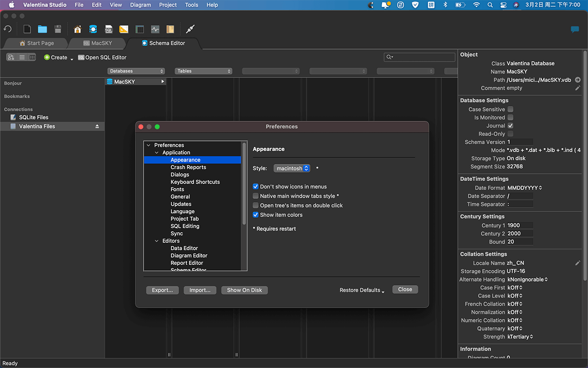Edit Locale Name with the pencil icon
The height and width of the screenshot is (368, 588).
(x=578, y=263)
